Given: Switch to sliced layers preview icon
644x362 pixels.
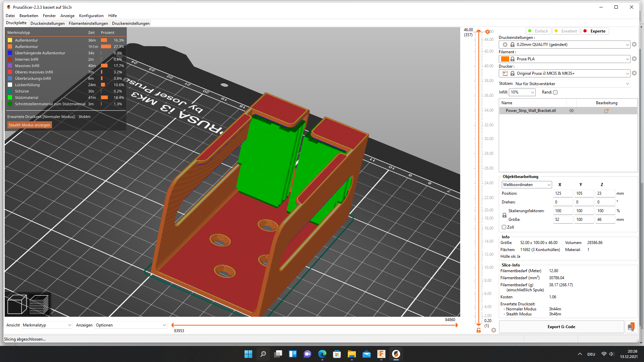Looking at the screenshot, I should click(39, 304).
